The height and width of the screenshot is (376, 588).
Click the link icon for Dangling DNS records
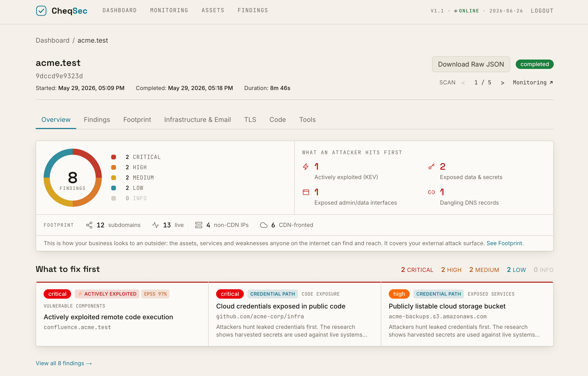tap(431, 192)
